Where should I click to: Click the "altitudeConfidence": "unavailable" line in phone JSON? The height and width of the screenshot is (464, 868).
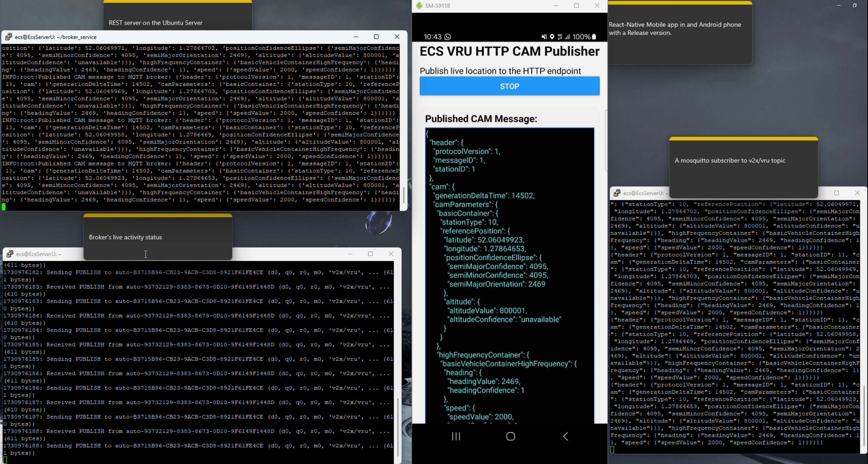click(x=504, y=319)
